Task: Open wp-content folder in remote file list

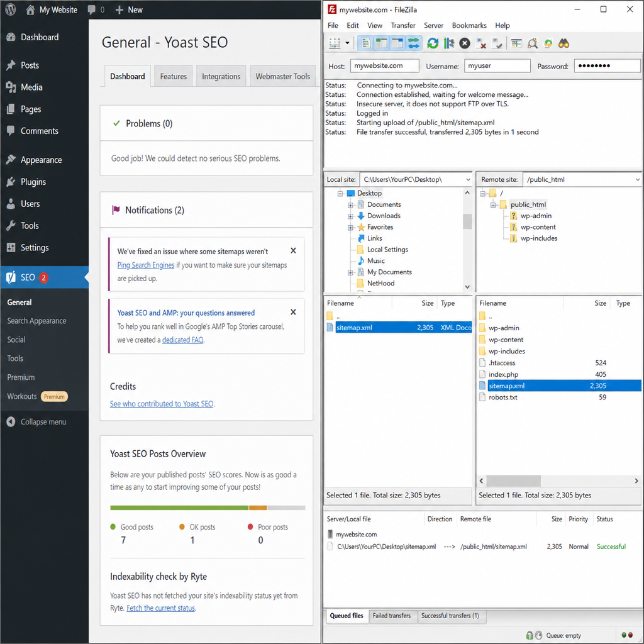Action: coord(506,340)
